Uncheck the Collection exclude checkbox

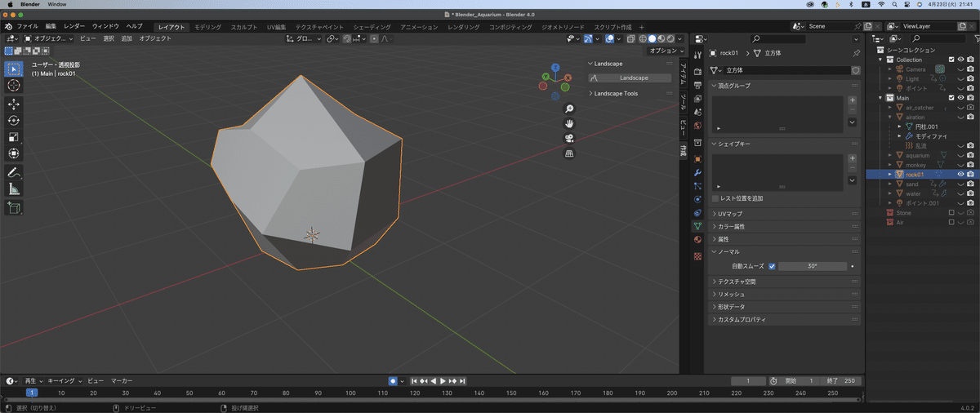pyautogui.click(x=951, y=60)
